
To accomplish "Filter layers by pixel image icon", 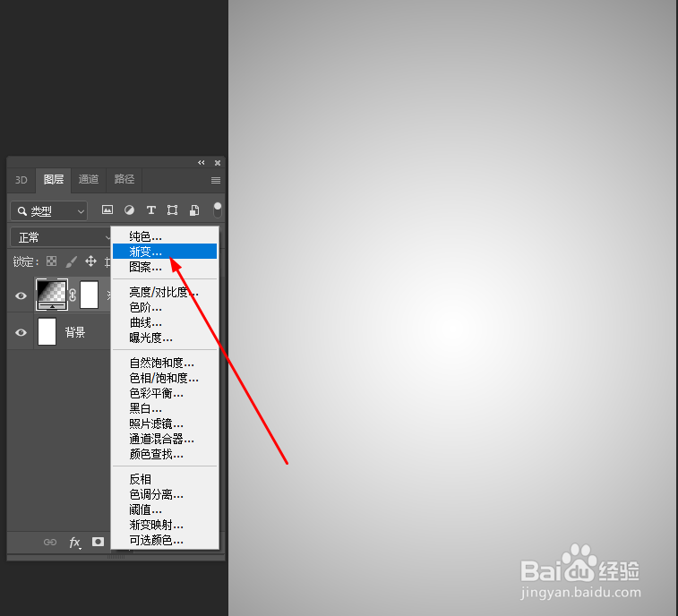I will click(107, 210).
